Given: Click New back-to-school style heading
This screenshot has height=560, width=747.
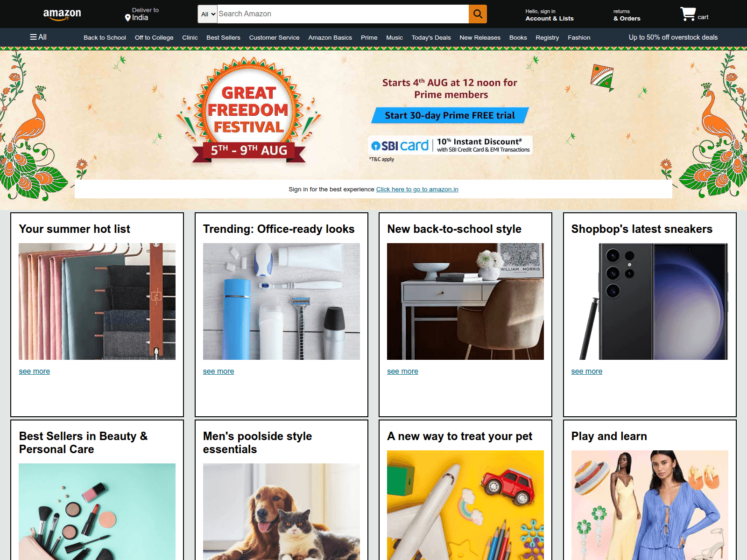Looking at the screenshot, I should [x=454, y=229].
